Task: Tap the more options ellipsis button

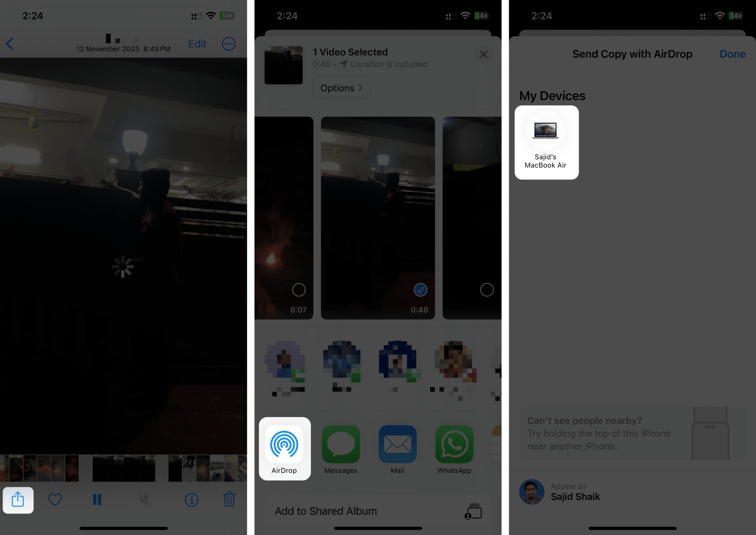Action: (228, 44)
